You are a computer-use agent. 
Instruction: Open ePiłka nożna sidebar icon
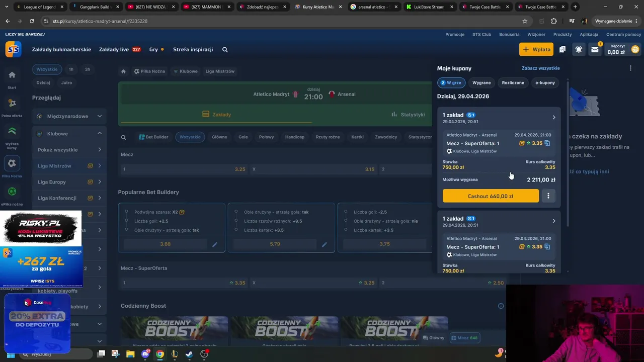12,192
